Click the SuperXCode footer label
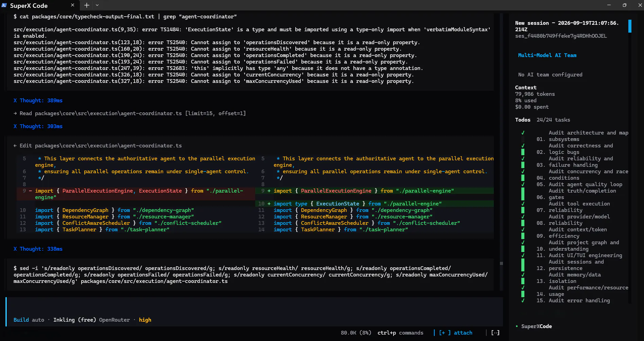Screen dimensions: 644x341 537,326
